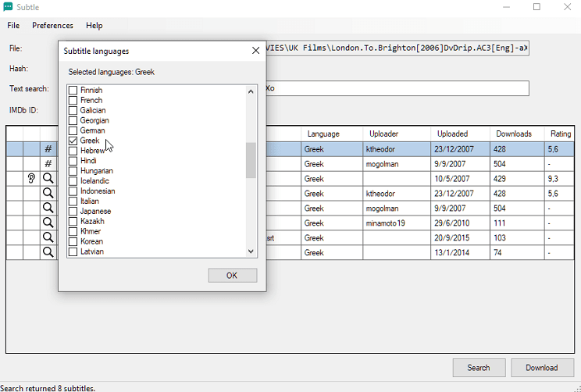Viewport: 581px width, 392px height.
Task: Click the magnifier icon in the 20/9/2015 row
Action: pos(48,237)
